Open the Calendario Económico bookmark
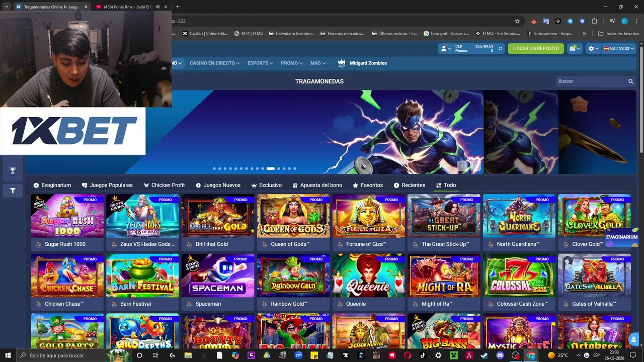The height and width of the screenshot is (362, 644). [x=292, y=34]
